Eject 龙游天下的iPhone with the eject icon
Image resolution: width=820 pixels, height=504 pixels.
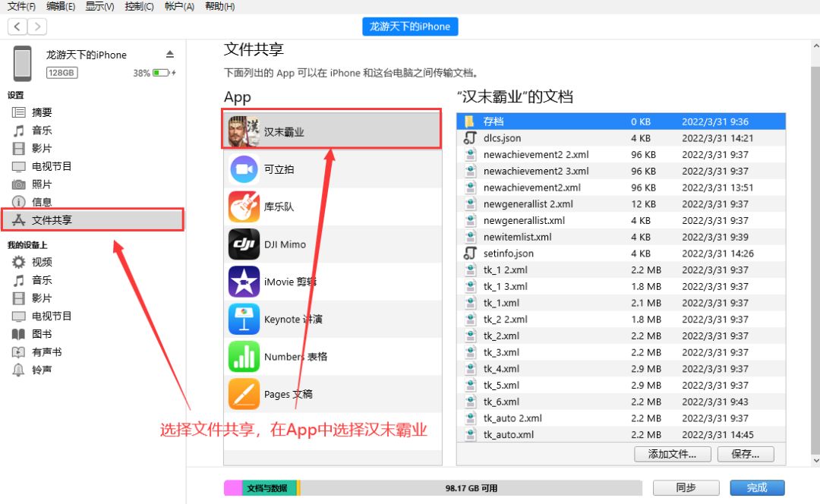[x=170, y=55]
